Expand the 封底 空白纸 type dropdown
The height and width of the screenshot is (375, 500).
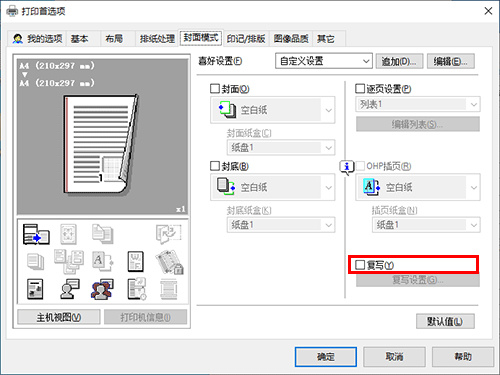pos(272,187)
